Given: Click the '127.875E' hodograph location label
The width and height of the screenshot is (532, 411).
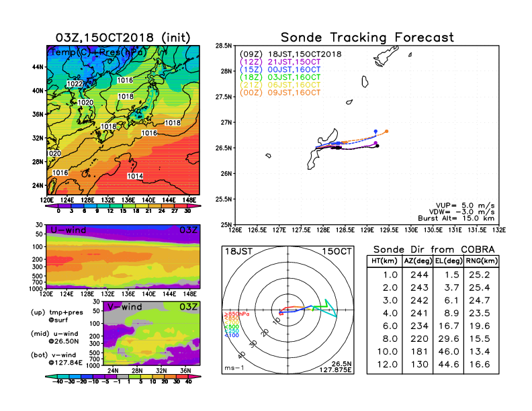Looking at the screenshot, I should [336, 369].
